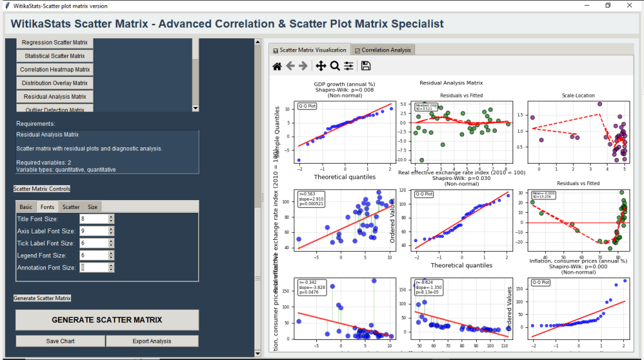Image resolution: width=644 pixels, height=360 pixels.
Task: Reset plot view with Home icon
Action: [277, 66]
